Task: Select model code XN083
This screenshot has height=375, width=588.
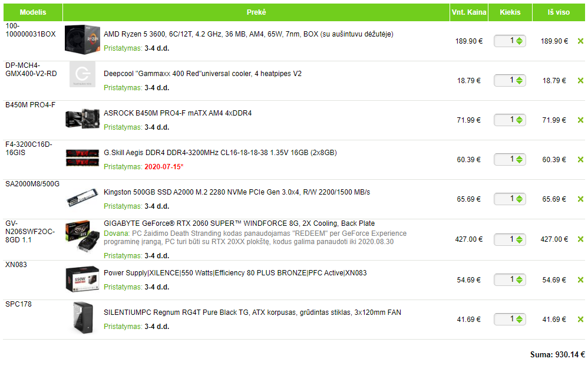Action: (x=16, y=265)
